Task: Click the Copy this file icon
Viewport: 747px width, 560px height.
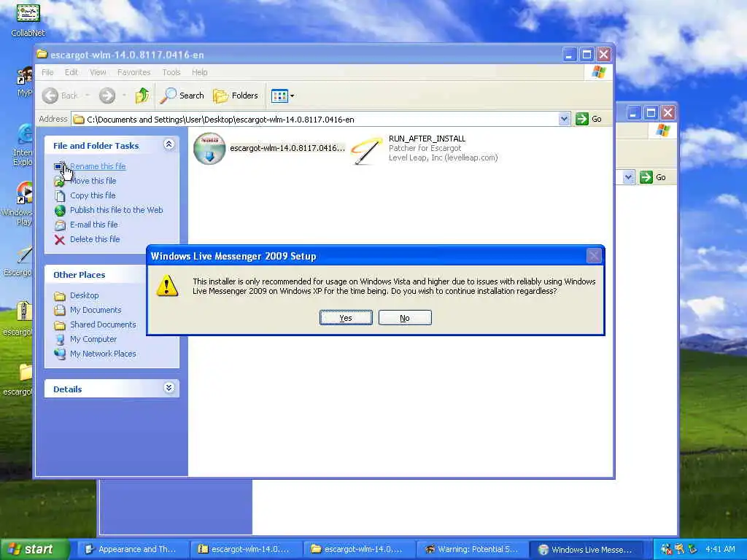Action: 60,195
